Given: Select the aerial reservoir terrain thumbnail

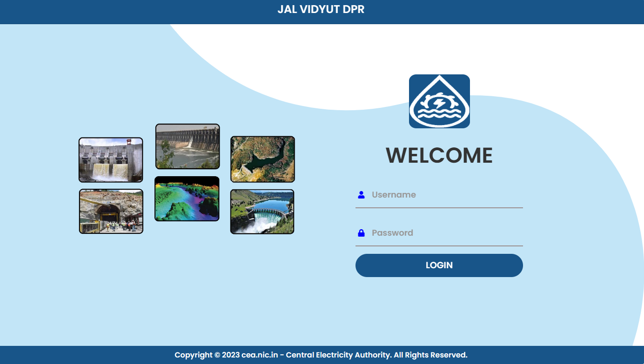Looking at the screenshot, I should [x=262, y=159].
